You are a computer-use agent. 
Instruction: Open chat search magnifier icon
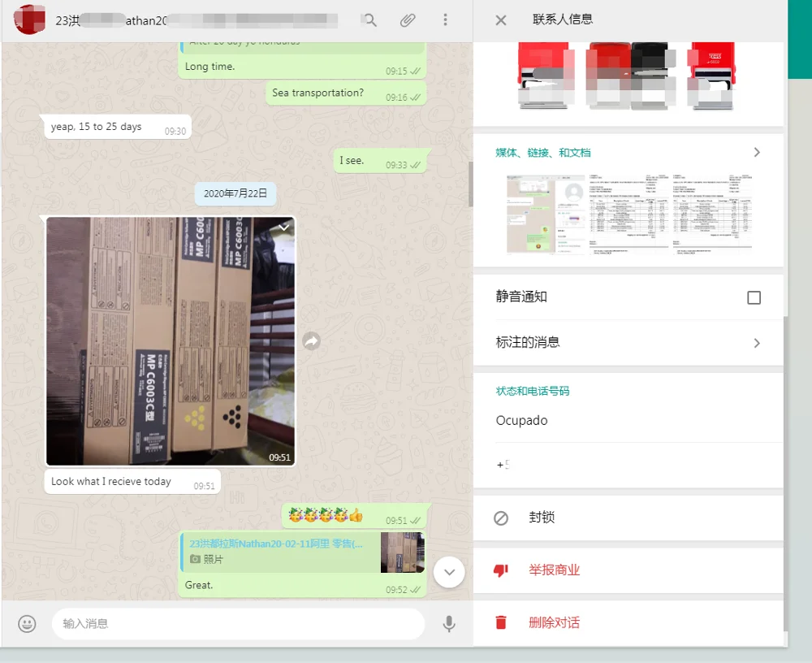pos(369,20)
